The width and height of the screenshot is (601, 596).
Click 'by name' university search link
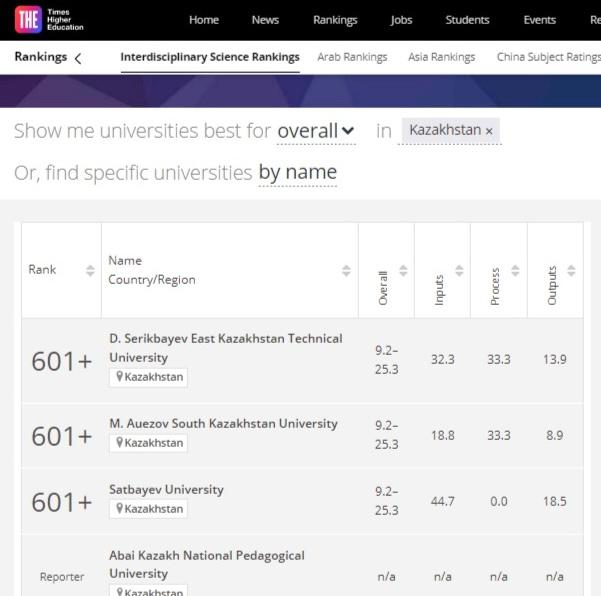click(x=297, y=173)
